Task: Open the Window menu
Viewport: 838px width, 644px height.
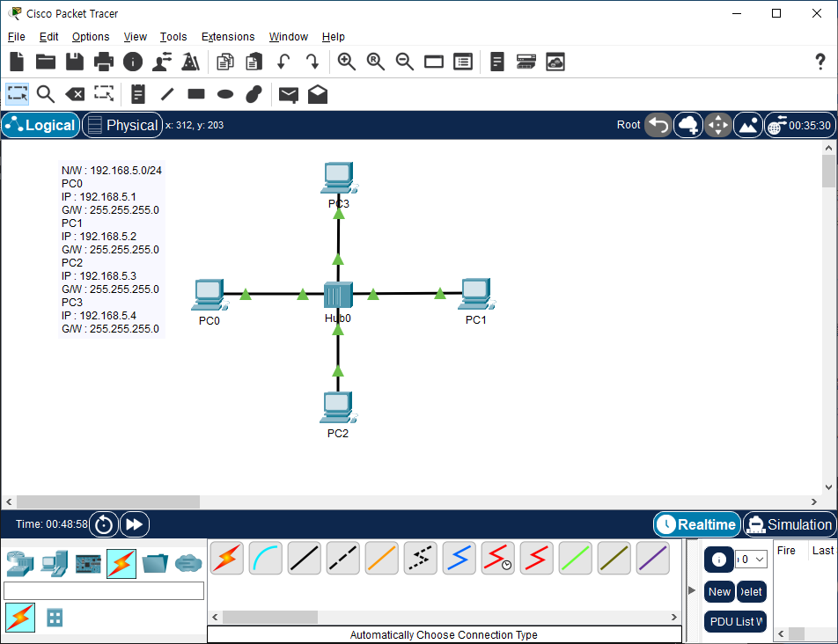Action: (x=289, y=36)
